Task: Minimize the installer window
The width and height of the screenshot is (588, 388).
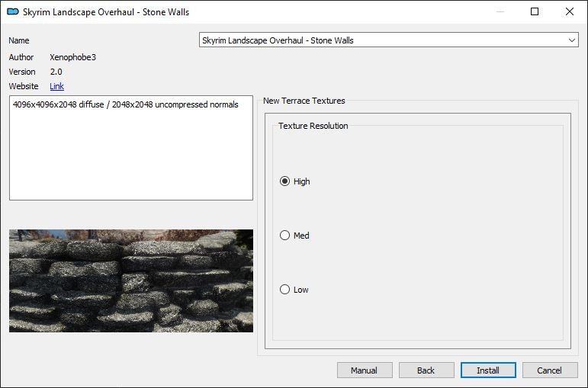Action: point(500,11)
